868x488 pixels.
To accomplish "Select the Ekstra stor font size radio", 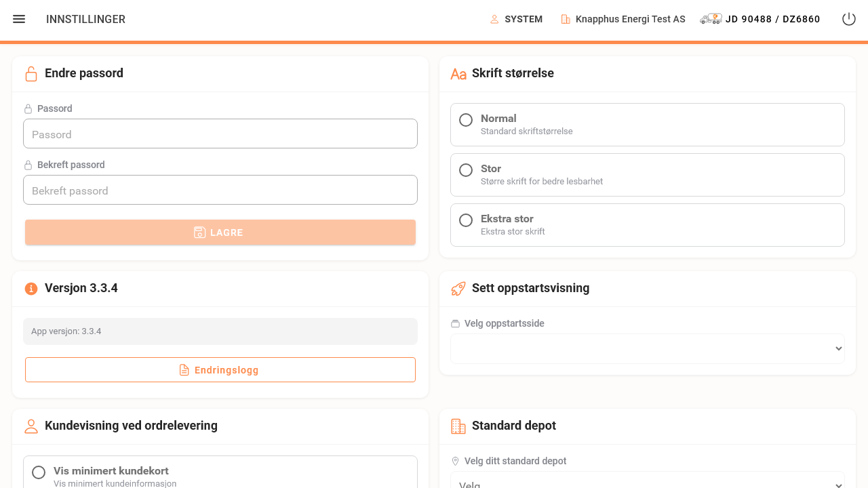I will pyautogui.click(x=466, y=220).
